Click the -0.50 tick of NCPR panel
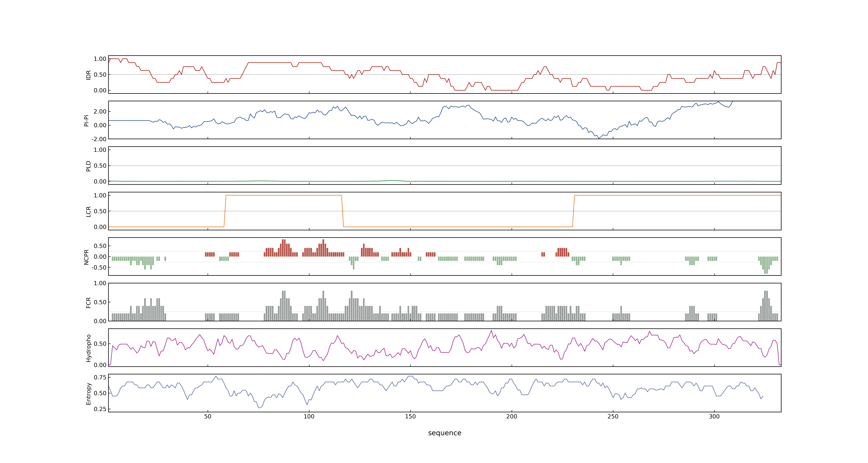868x463 pixels. point(99,268)
